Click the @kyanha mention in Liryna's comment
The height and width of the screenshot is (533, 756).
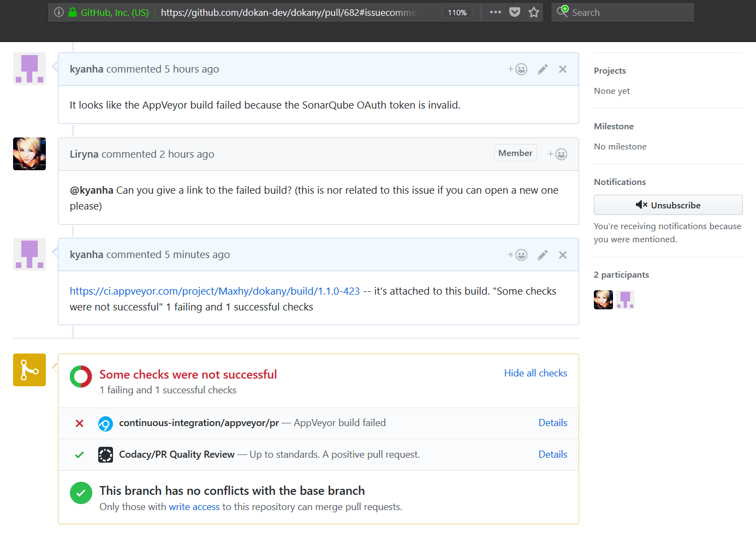point(92,190)
